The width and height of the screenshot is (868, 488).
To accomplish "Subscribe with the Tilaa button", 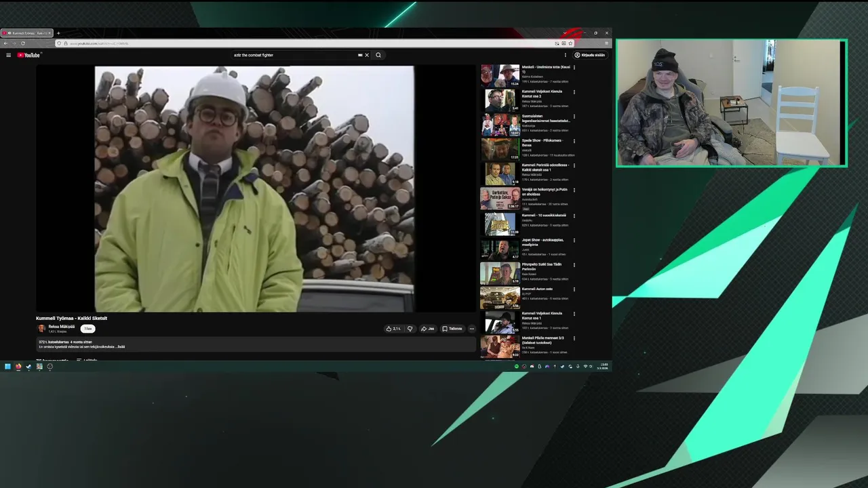I will click(87, 329).
